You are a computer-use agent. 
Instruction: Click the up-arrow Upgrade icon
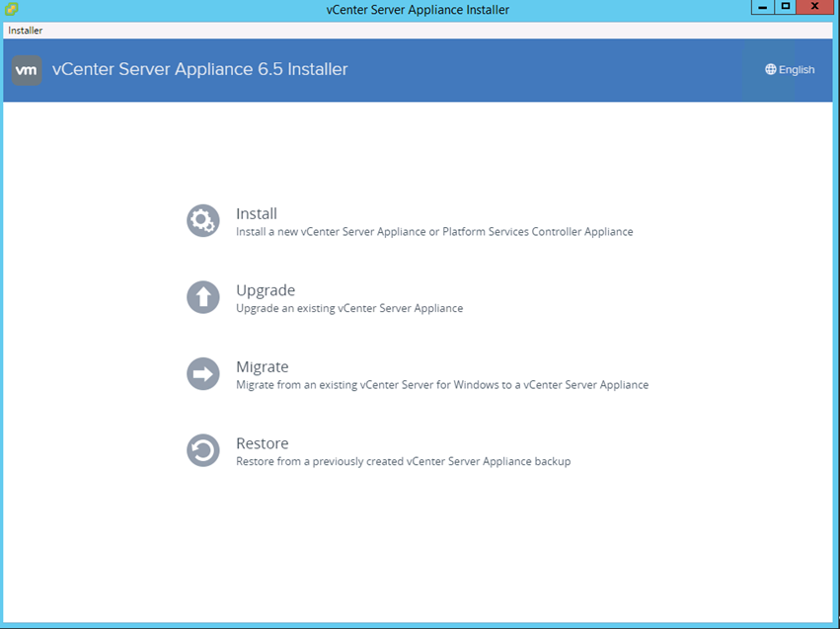(x=203, y=297)
